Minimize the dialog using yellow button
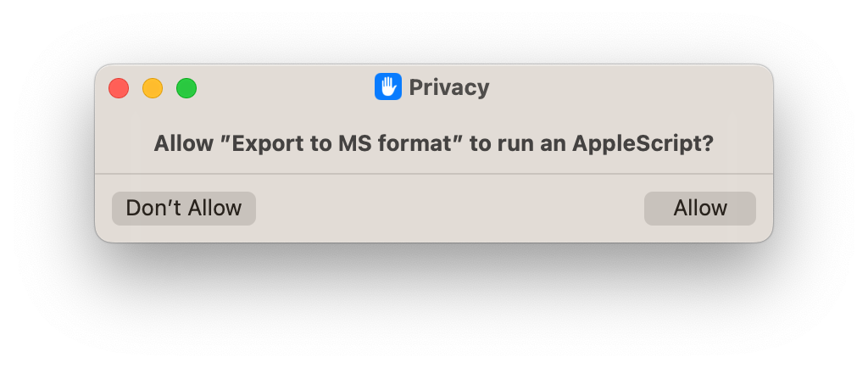The height and width of the screenshot is (368, 868). pos(153,88)
